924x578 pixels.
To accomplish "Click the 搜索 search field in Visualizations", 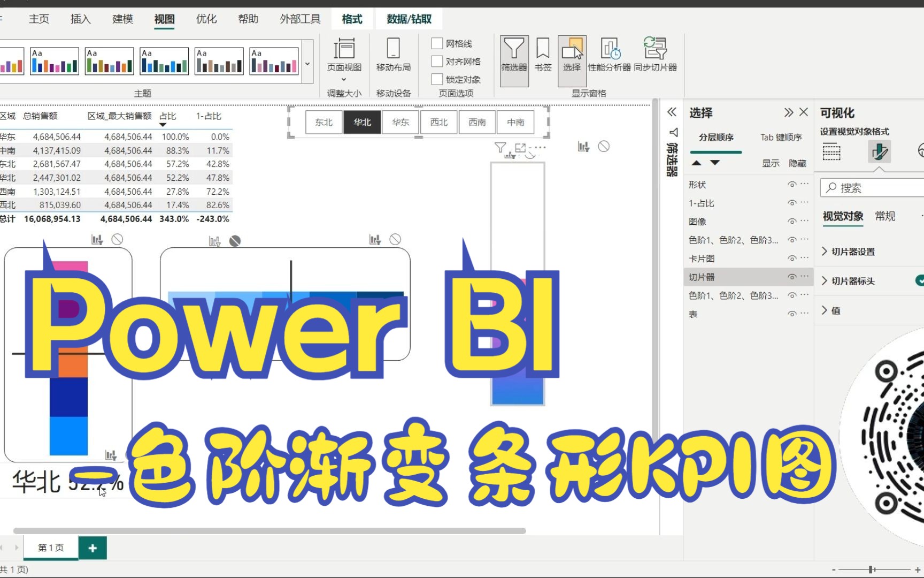I will 872,188.
